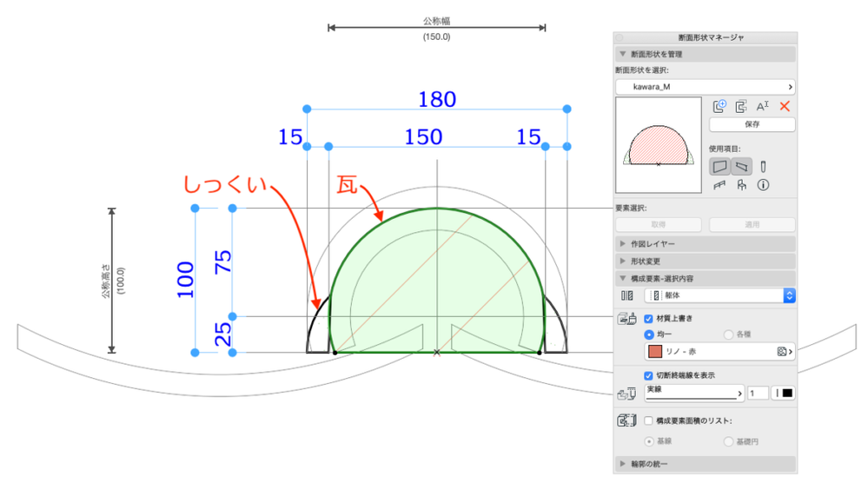Screen dimensions: 868x490
Task: Select the 各種 radio button
Action: (728, 334)
